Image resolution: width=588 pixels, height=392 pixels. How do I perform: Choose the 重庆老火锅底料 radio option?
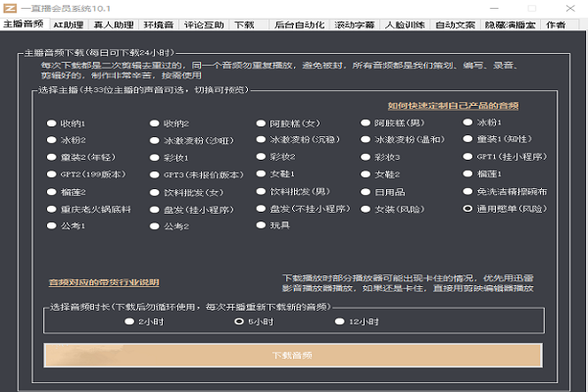51,209
